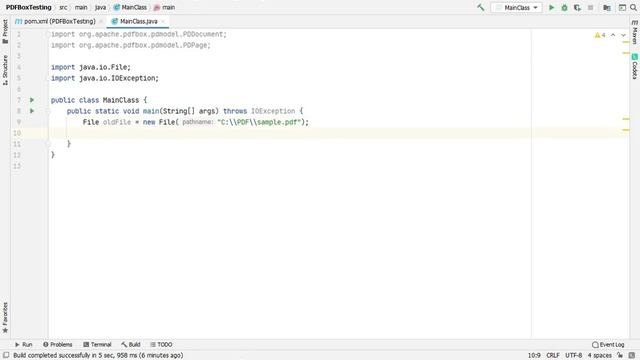Viewport: 640px width, 360px height.
Task: Open the Event Log button
Action: point(608,344)
